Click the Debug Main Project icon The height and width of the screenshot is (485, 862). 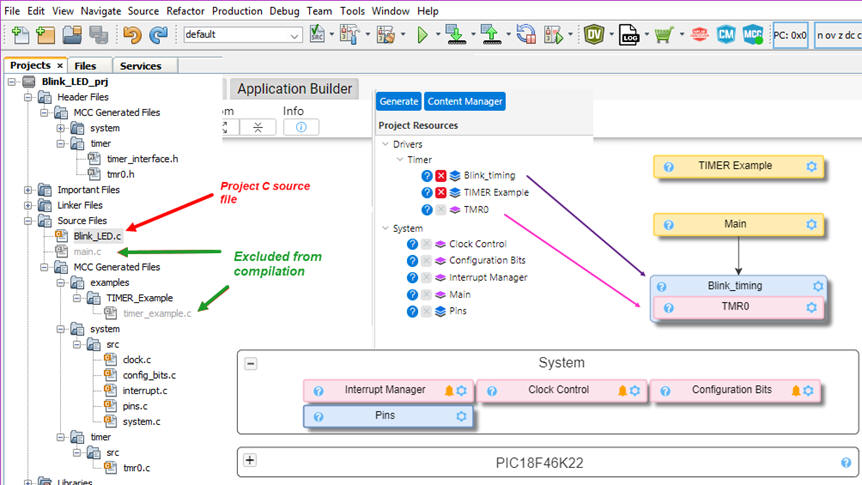pyautogui.click(x=554, y=35)
